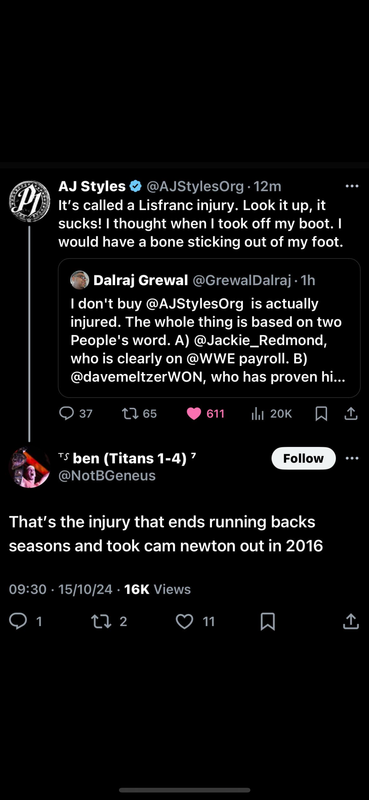This screenshot has width=369, height=800.
Task: Follow the ben (Titans 1-4) account
Action: (x=303, y=458)
